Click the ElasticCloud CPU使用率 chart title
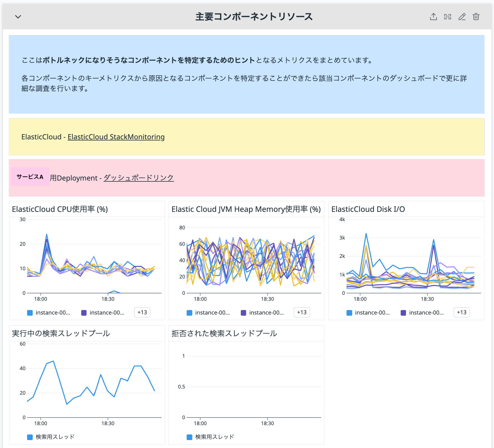This screenshot has height=448, width=494. [x=59, y=209]
